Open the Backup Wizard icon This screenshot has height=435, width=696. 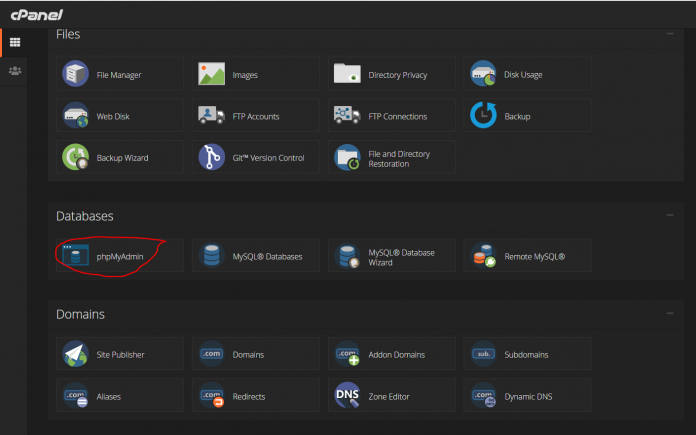coord(75,157)
